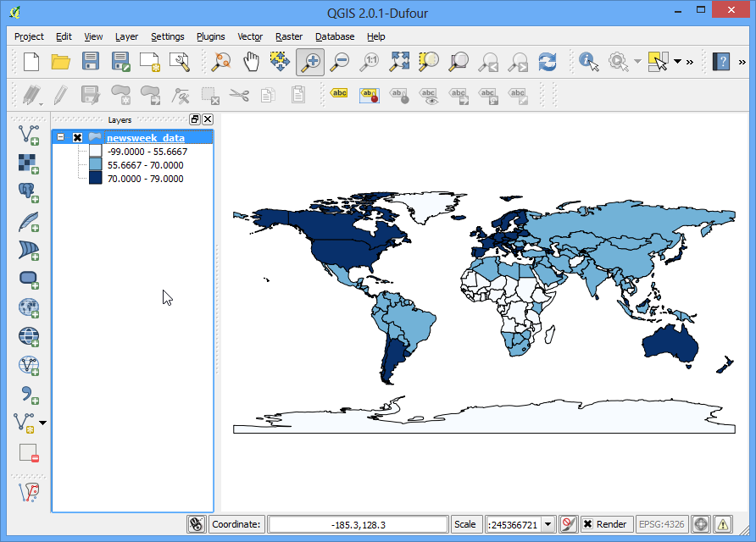756x542 pixels.
Task: Select the Identify Features tool
Action: tap(589, 62)
